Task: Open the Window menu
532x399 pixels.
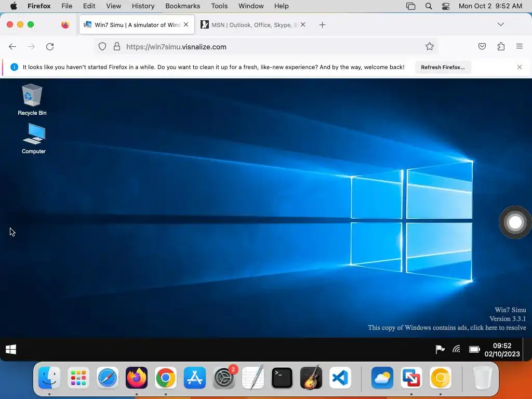Action: [x=251, y=6]
